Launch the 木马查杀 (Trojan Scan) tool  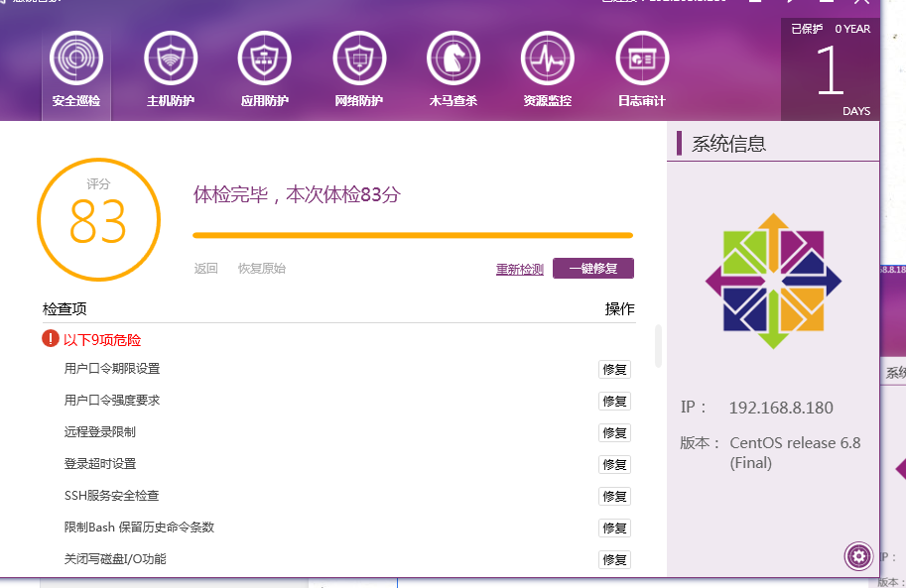pyautogui.click(x=453, y=69)
